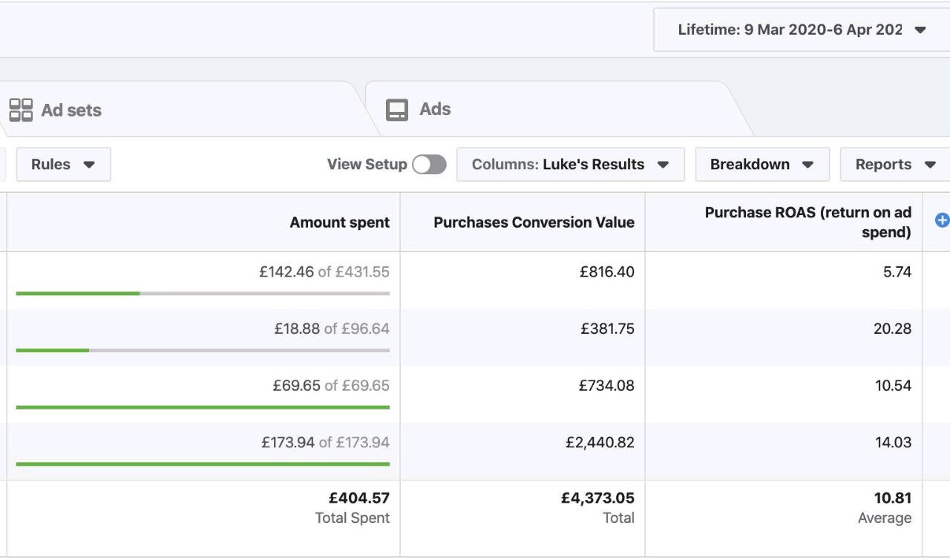Switch to the Ads tab
Screen dimensions: 950x560
[x=435, y=110]
